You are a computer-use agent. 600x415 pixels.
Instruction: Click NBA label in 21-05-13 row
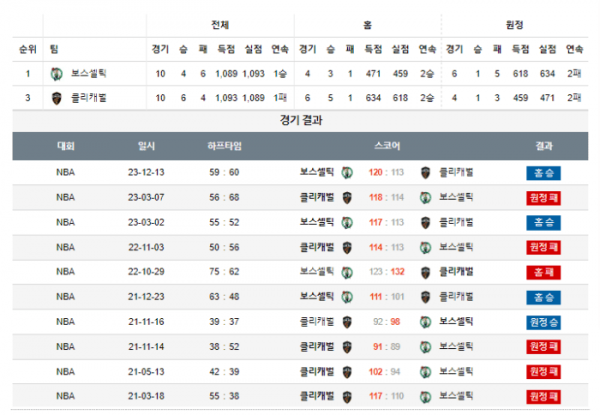pyautogui.click(x=65, y=371)
